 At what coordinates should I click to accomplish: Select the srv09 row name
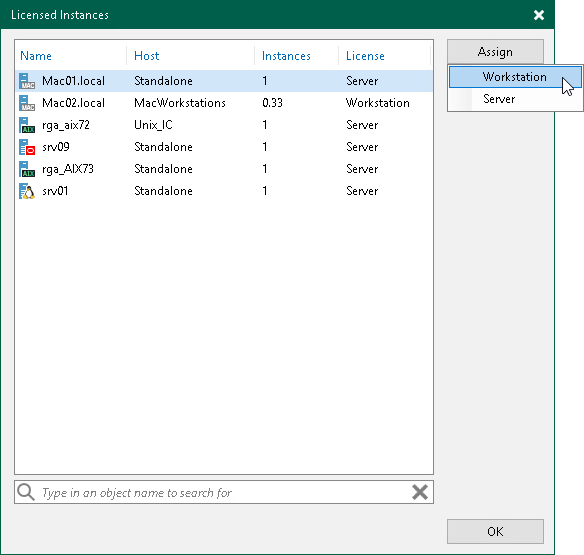pyautogui.click(x=56, y=147)
